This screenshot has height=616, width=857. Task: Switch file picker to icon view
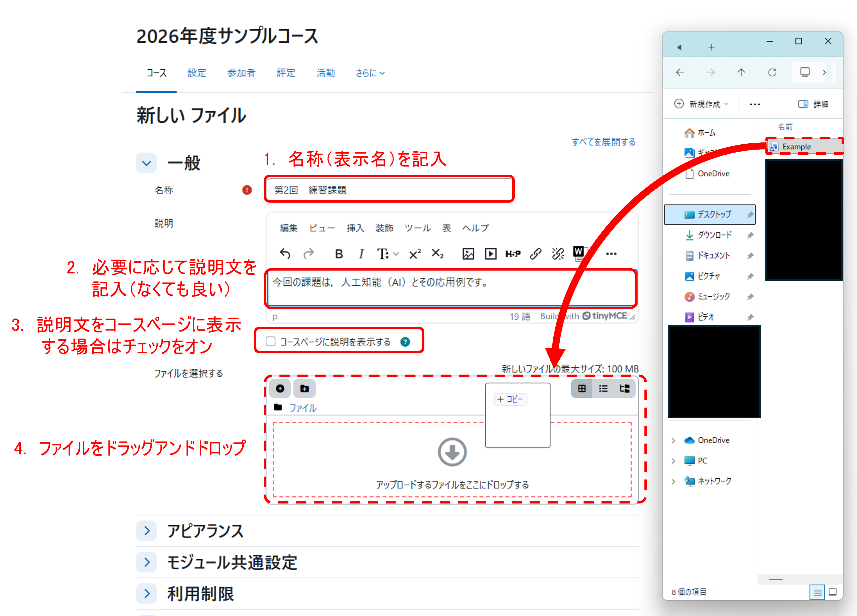pos(582,389)
